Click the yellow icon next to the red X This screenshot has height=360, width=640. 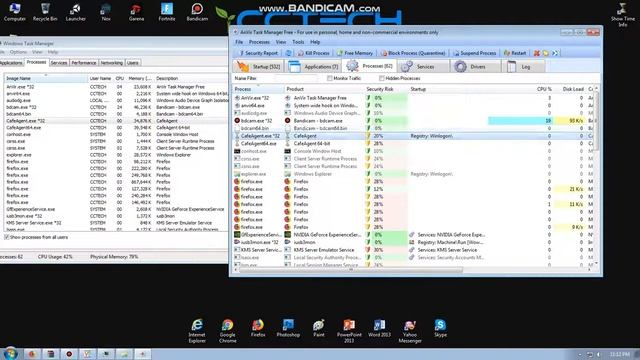click(546, 53)
